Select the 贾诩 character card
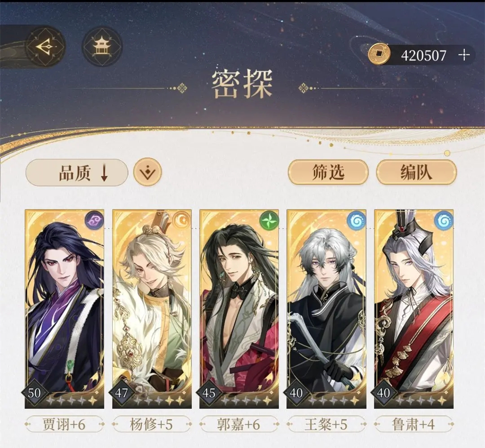The width and height of the screenshot is (485, 448). coord(64,309)
